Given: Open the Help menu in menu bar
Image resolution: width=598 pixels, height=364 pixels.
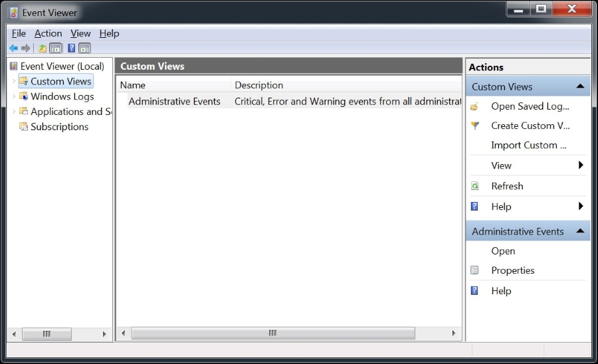Looking at the screenshot, I should tap(109, 33).
